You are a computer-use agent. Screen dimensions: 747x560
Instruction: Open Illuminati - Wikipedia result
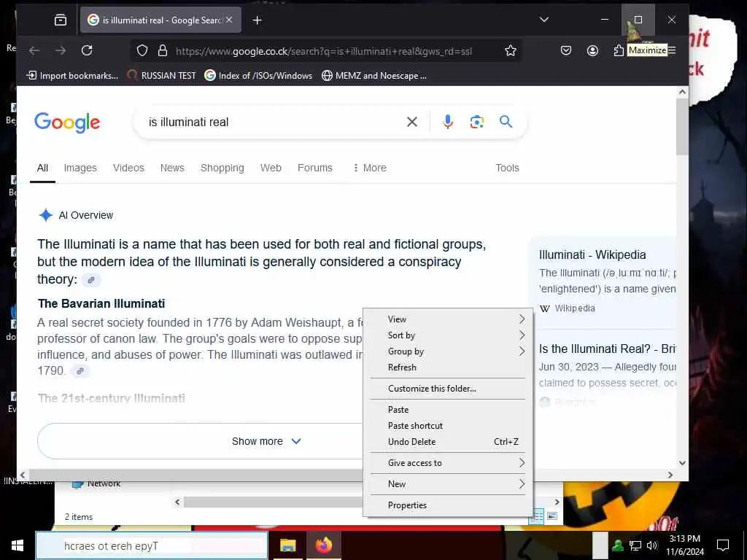point(592,254)
